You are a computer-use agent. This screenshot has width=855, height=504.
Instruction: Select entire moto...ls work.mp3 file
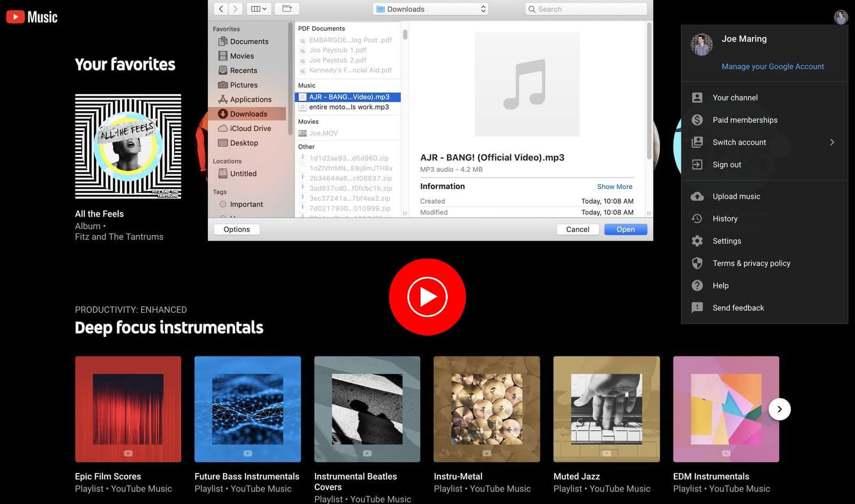point(348,107)
